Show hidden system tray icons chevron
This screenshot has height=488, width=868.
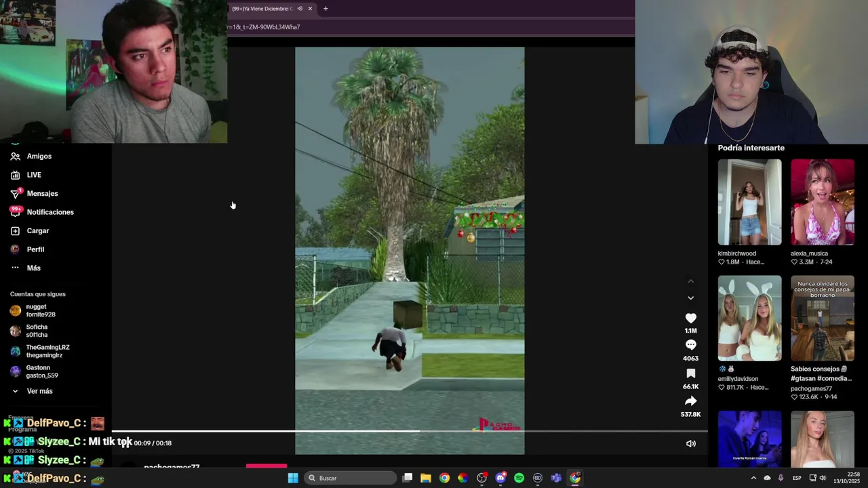pyautogui.click(x=753, y=478)
